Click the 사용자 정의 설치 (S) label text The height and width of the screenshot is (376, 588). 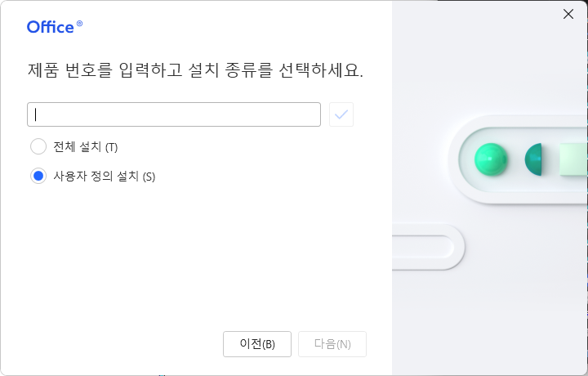pos(104,176)
